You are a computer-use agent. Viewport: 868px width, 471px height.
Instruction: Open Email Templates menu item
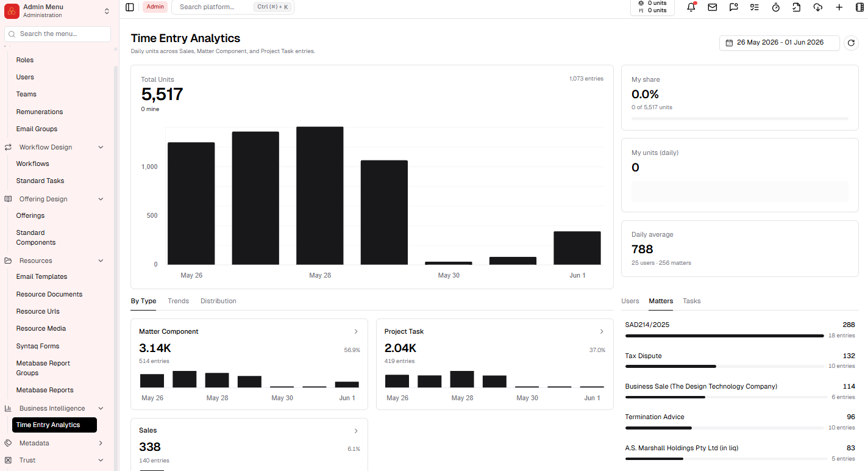tap(41, 276)
